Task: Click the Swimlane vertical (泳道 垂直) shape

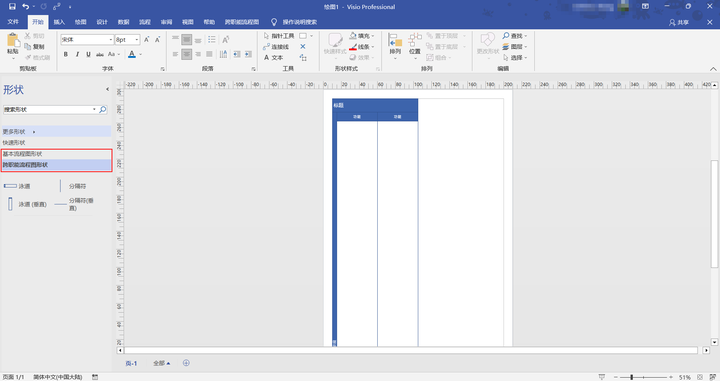Action: pyautogui.click(x=28, y=204)
